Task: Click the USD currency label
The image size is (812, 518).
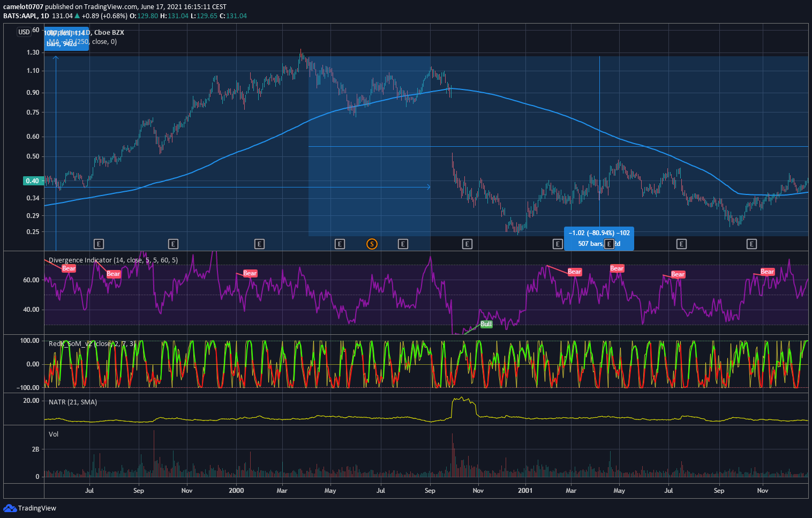Action: tap(24, 32)
